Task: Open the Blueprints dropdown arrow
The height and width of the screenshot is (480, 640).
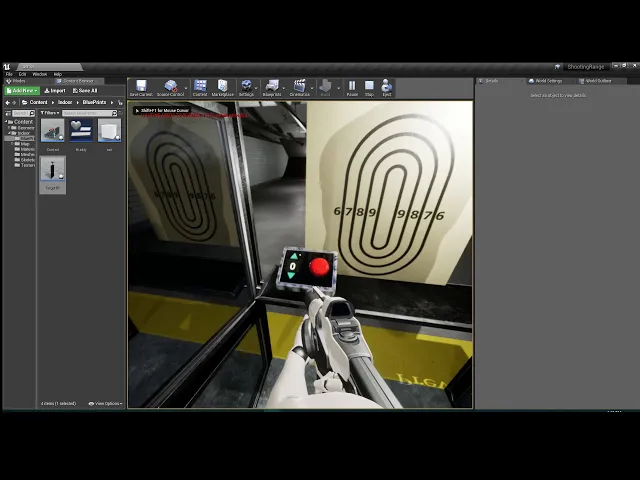Action: (284, 88)
